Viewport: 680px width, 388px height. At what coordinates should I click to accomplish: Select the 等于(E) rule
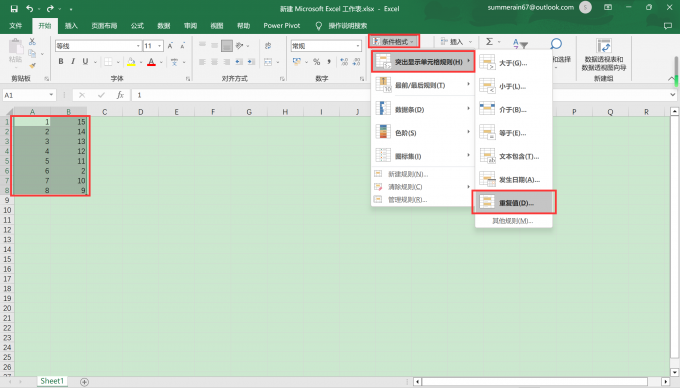(x=513, y=133)
